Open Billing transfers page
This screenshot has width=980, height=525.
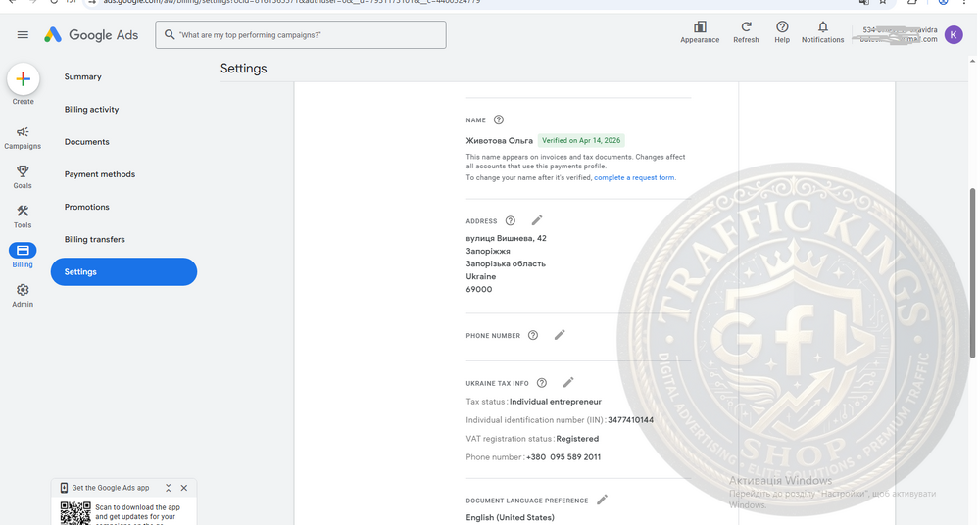pos(94,239)
